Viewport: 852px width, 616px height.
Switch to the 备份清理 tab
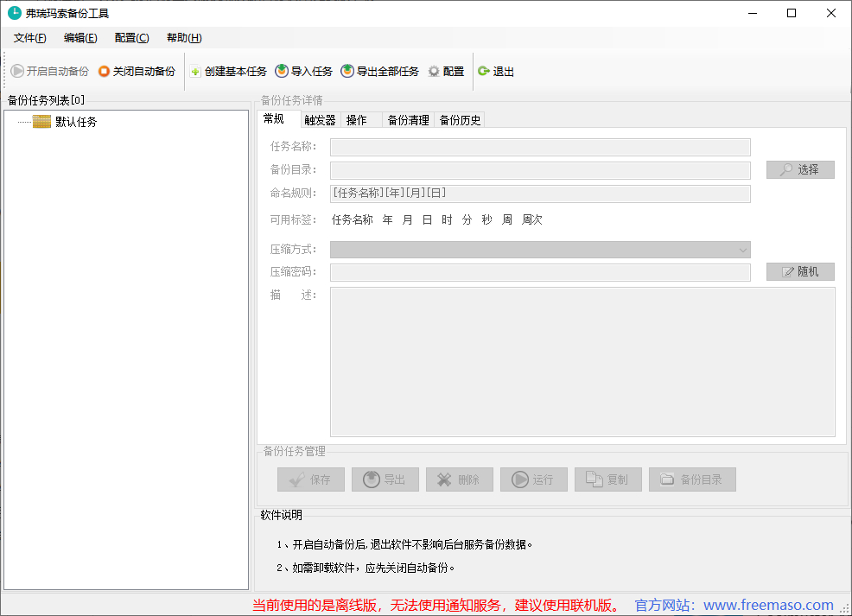408,120
